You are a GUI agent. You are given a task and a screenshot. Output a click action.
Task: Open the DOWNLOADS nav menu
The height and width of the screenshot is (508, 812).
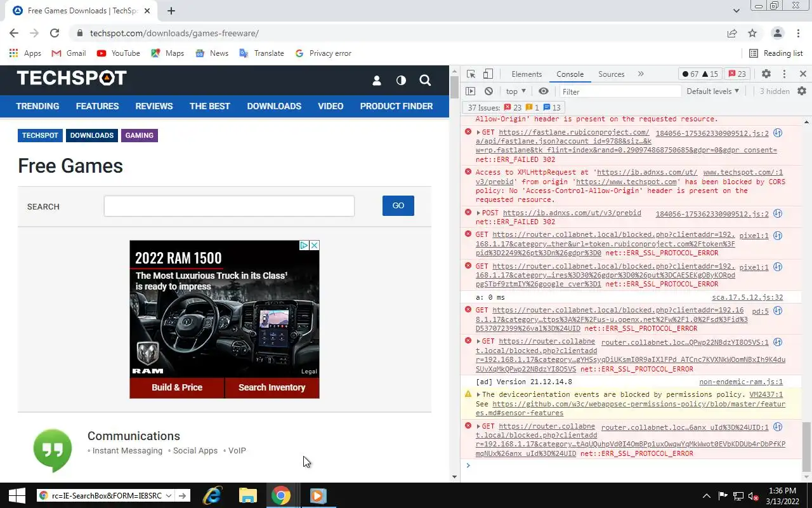click(274, 106)
